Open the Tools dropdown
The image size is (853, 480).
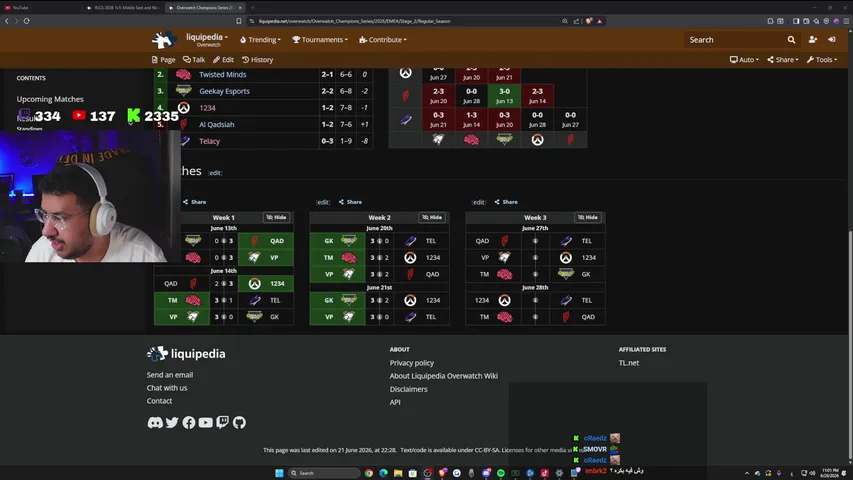(x=822, y=60)
